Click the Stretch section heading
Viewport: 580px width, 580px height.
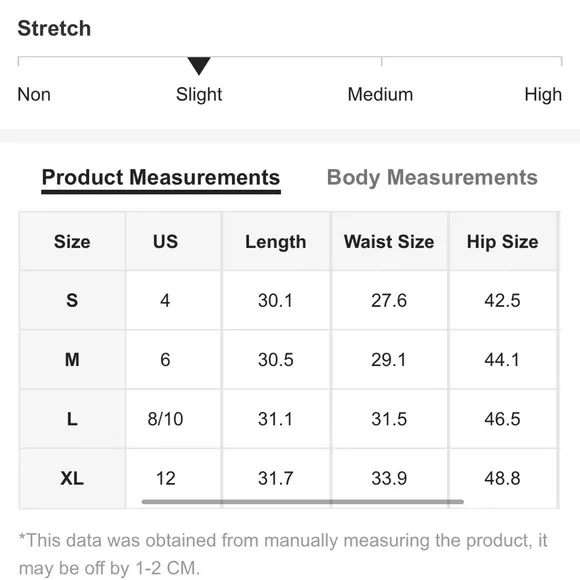pos(54,28)
